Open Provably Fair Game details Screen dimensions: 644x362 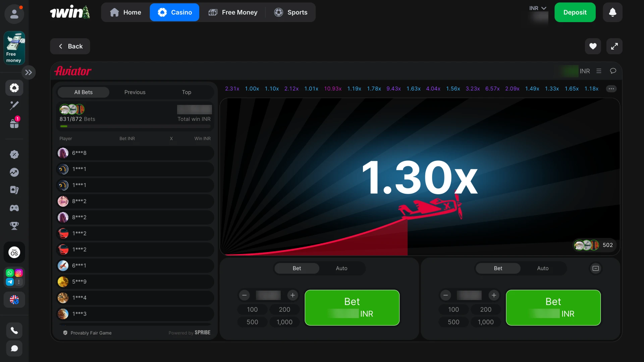91,333
